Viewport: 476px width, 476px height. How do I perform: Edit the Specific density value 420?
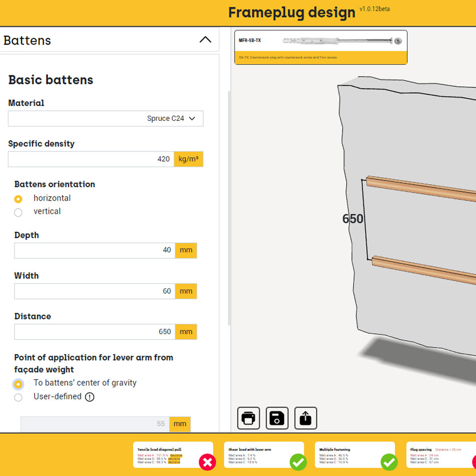(90, 159)
